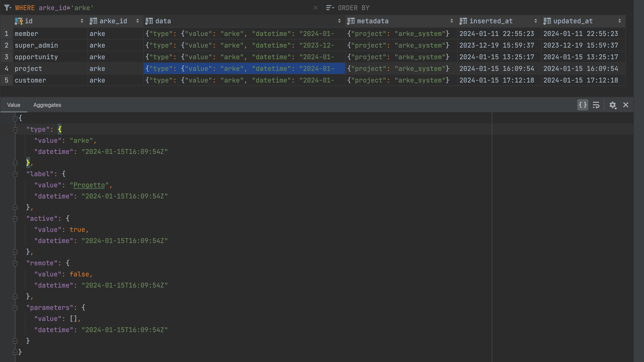
Task: Open the value editor settings gear
Action: (613, 105)
